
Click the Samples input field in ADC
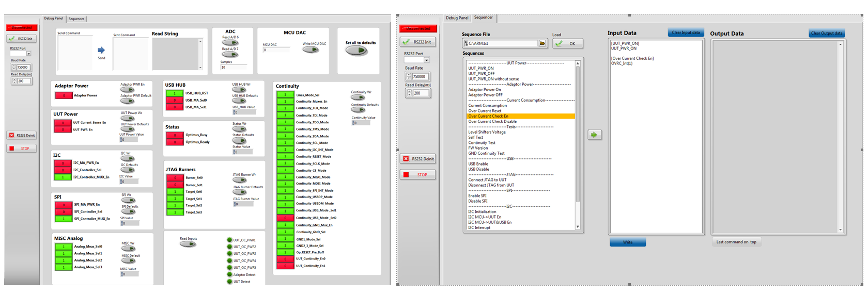point(234,67)
